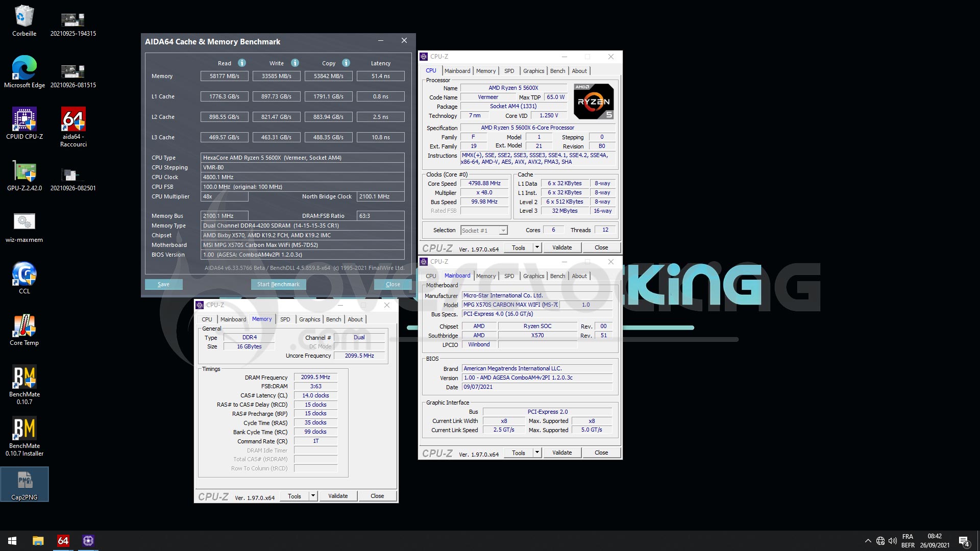Click Start Benchmark in AIDA64
Viewport: 980px width, 551px height.
278,284
